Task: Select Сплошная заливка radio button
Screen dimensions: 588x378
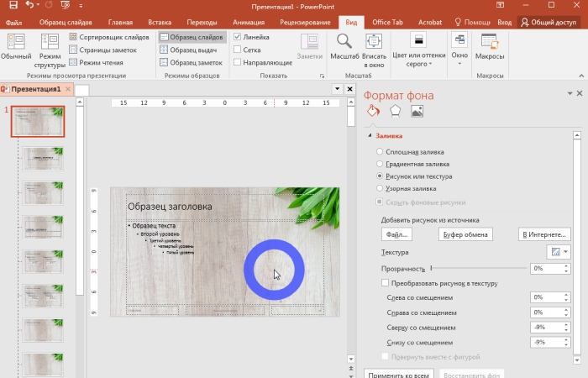Action: [x=380, y=151]
